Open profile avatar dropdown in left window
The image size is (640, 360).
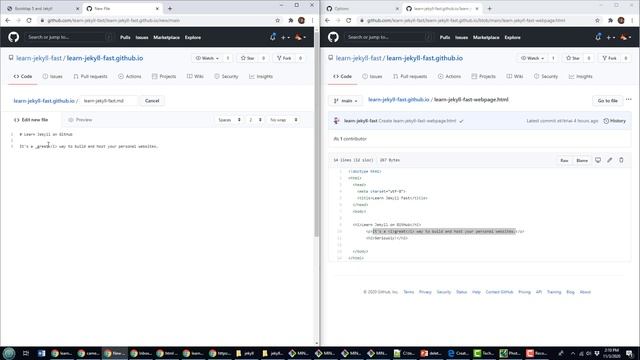coord(300,37)
